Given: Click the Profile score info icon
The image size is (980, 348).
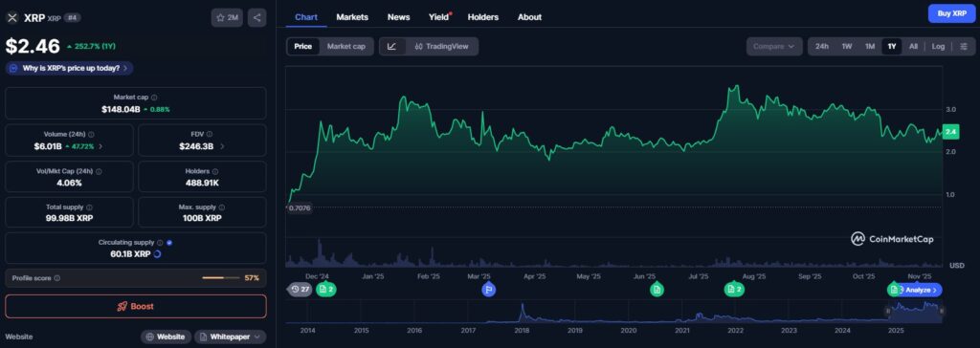Looking at the screenshot, I should pos(57,278).
